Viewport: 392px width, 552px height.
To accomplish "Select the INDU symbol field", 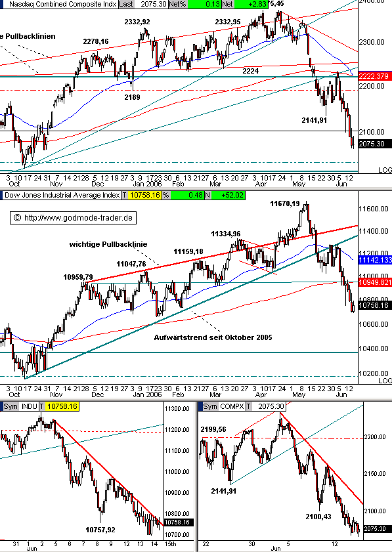I will point(30,406).
